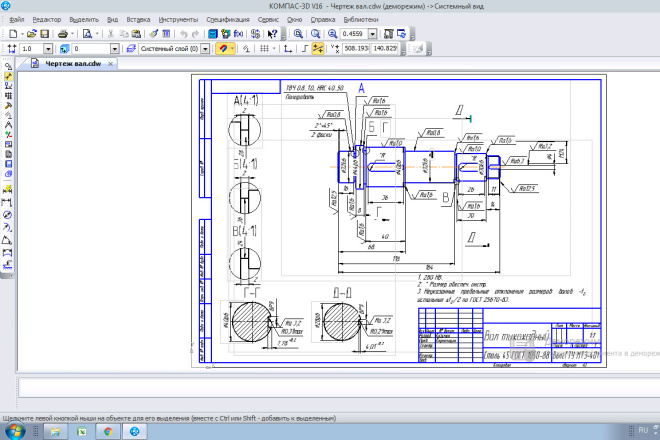Open the Library Manager icon

pyautogui.click(x=213, y=34)
